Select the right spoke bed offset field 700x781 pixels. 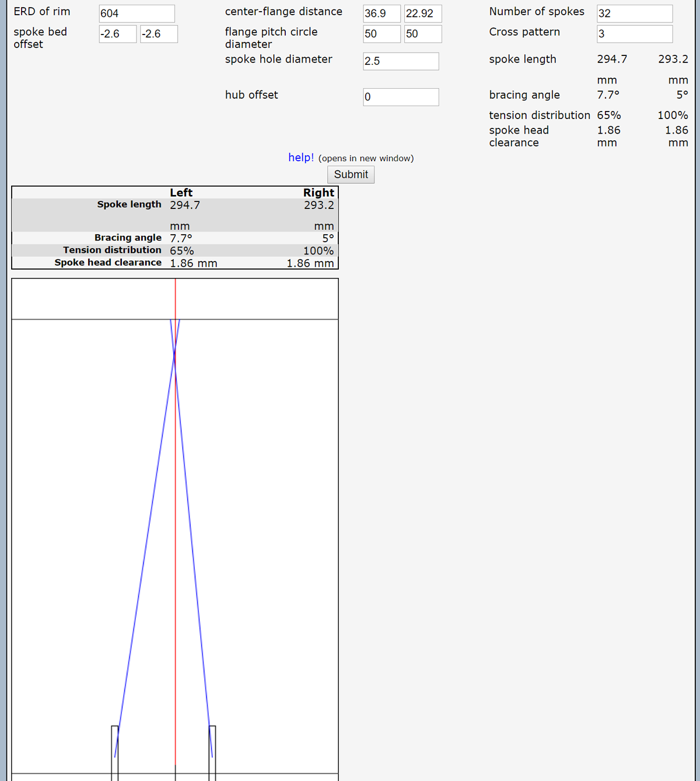159,34
